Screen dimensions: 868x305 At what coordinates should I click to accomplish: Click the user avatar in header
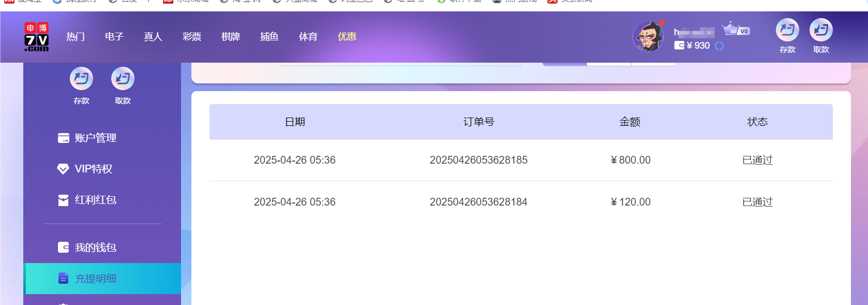click(x=648, y=37)
